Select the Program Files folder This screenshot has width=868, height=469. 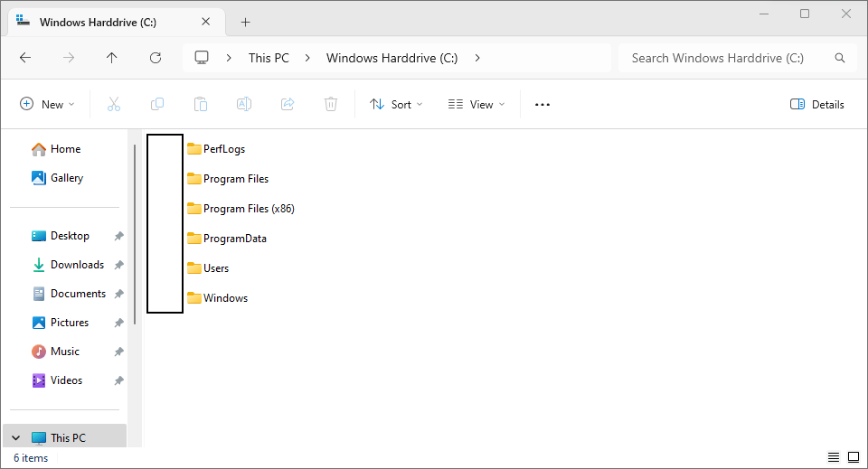(228, 179)
